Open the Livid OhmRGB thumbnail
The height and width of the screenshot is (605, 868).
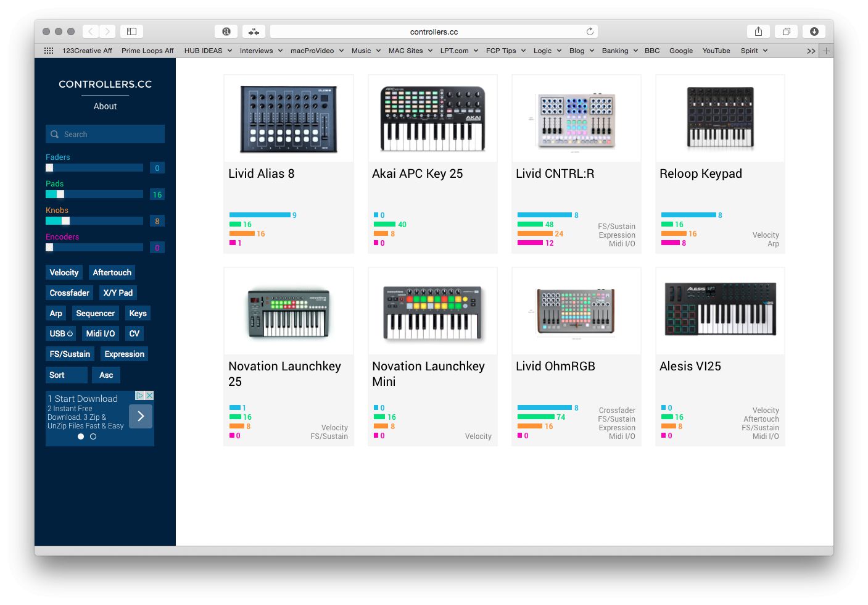click(x=576, y=311)
